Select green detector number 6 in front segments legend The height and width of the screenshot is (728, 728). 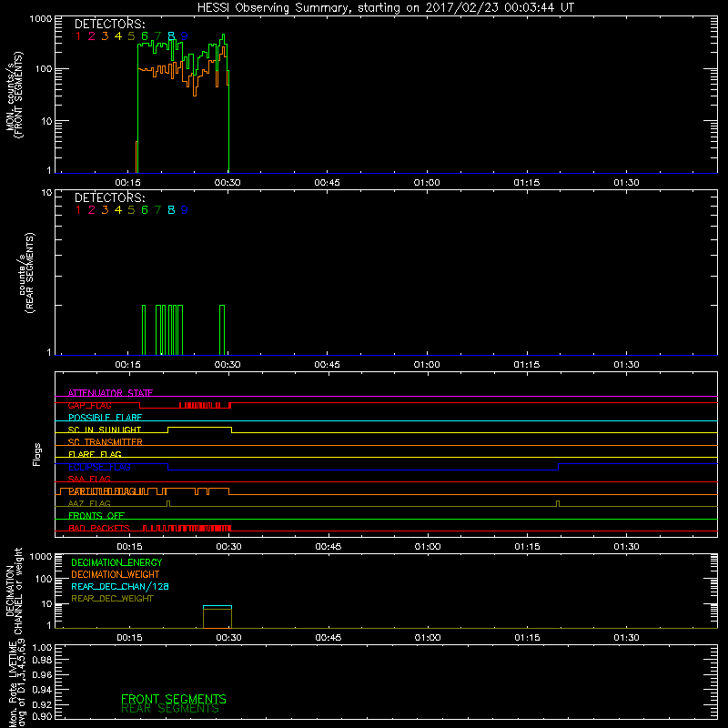145,36
